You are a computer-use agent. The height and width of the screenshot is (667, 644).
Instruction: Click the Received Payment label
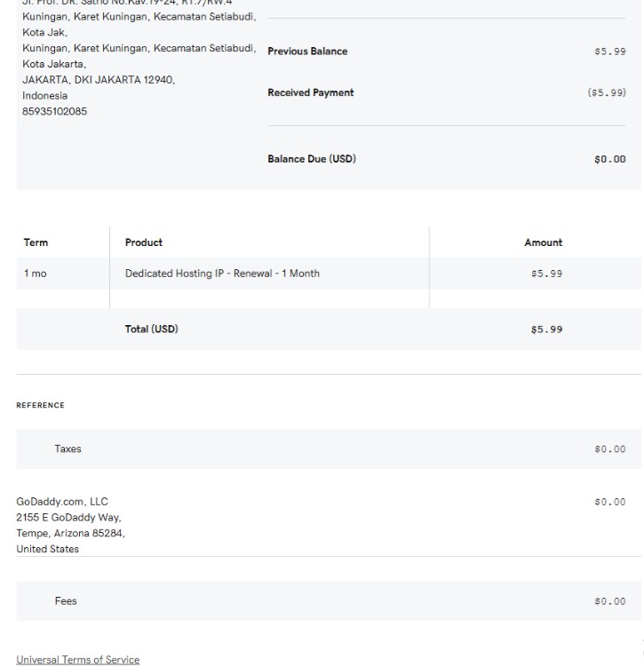pyautogui.click(x=310, y=93)
